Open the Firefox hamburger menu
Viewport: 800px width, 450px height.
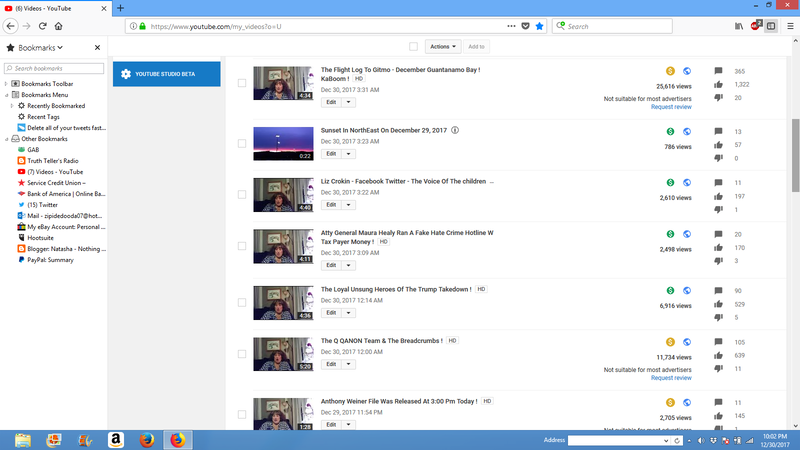pos(789,26)
